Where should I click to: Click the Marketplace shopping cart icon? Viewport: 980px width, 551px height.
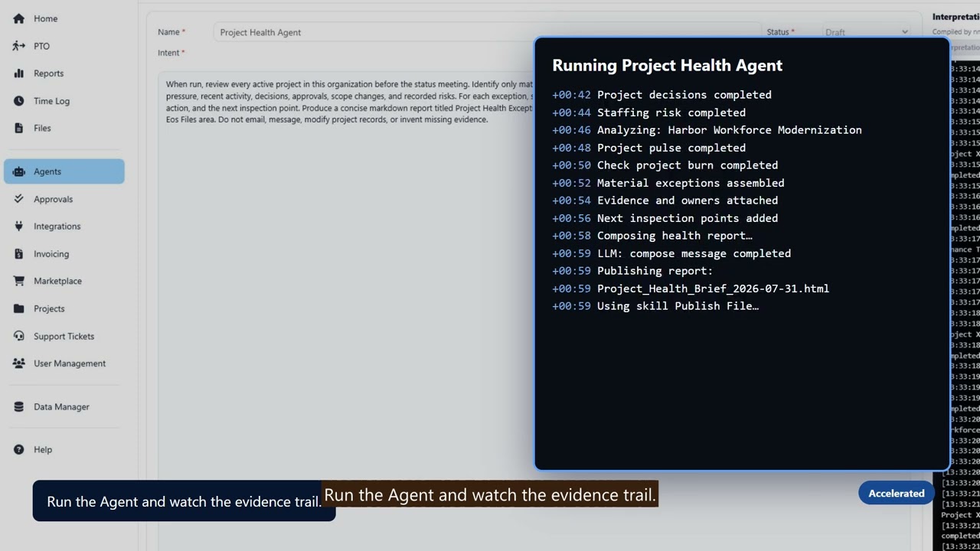pos(18,281)
